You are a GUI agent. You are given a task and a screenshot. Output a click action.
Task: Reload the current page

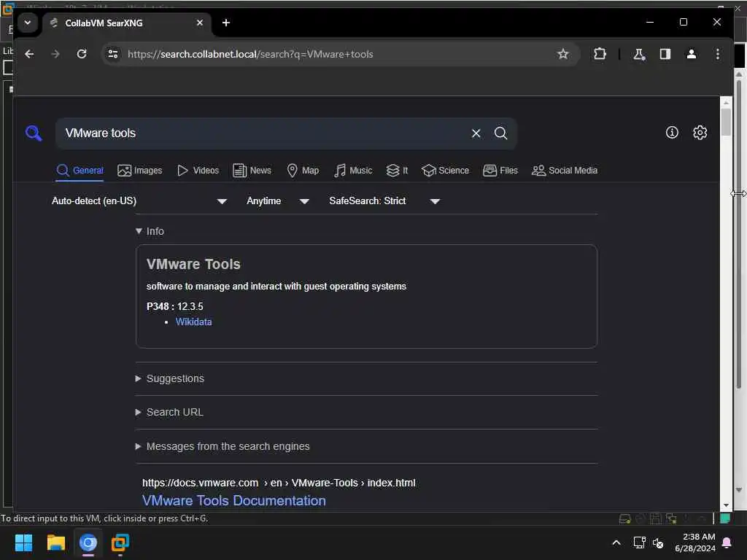point(82,54)
